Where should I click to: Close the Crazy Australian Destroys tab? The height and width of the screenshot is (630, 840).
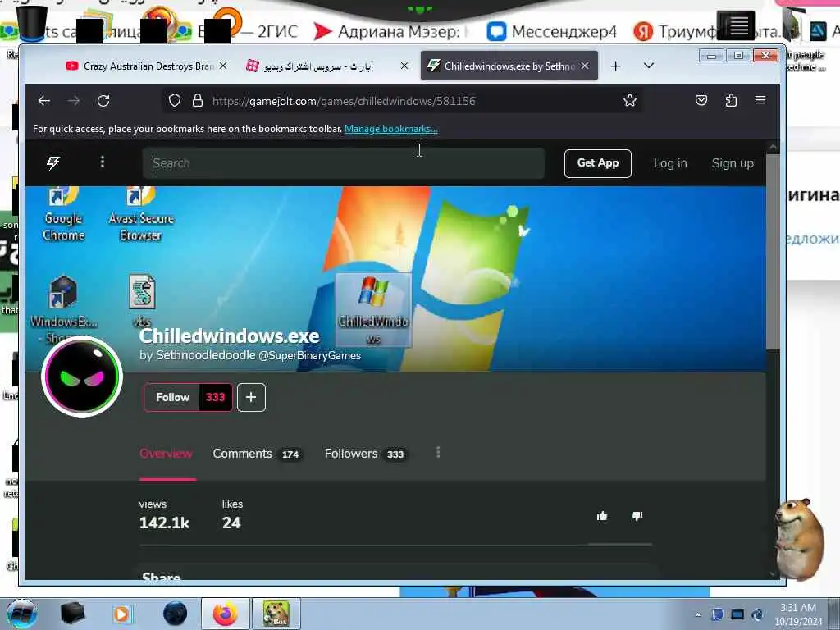[223, 66]
